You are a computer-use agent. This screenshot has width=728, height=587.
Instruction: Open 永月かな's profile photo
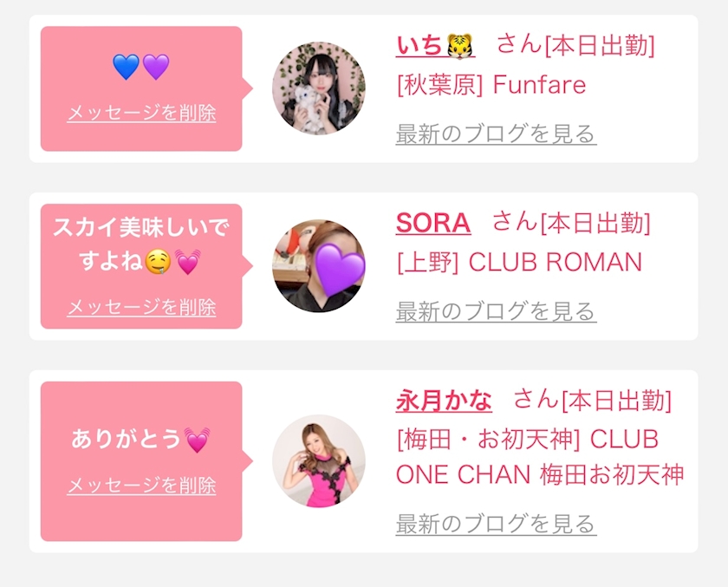point(318,460)
